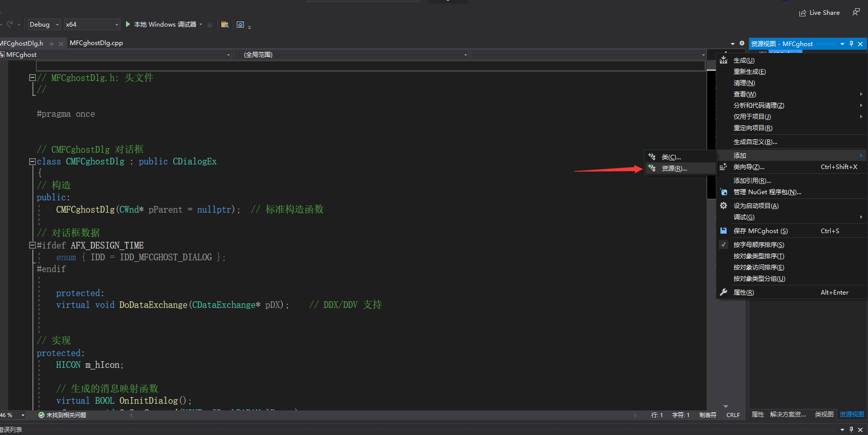This screenshot has height=435, width=868.
Task: Click the no-issues-found (未找到相关问题) status indicator
Action: [x=63, y=415]
